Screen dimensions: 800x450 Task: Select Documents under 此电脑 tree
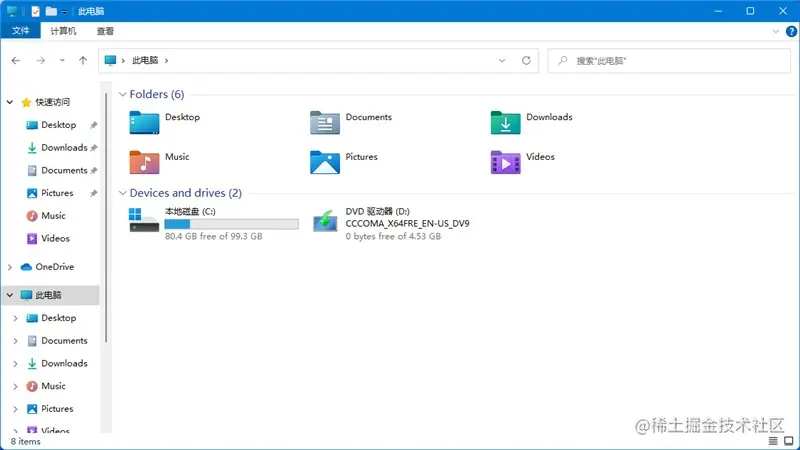click(x=64, y=341)
